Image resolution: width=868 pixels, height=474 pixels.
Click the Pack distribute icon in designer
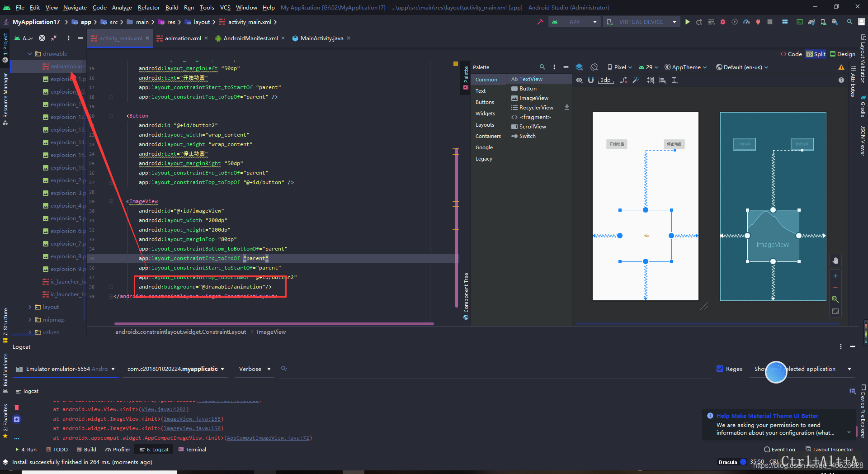tap(651, 80)
